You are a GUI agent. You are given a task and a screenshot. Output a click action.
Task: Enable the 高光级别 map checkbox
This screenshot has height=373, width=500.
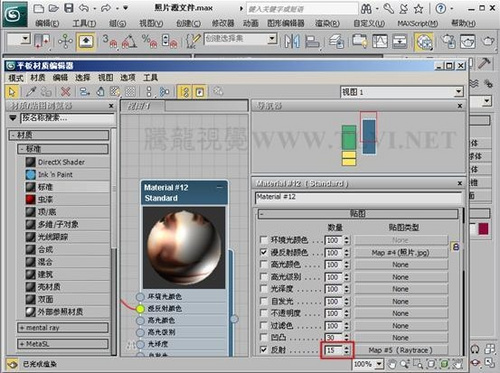[264, 277]
